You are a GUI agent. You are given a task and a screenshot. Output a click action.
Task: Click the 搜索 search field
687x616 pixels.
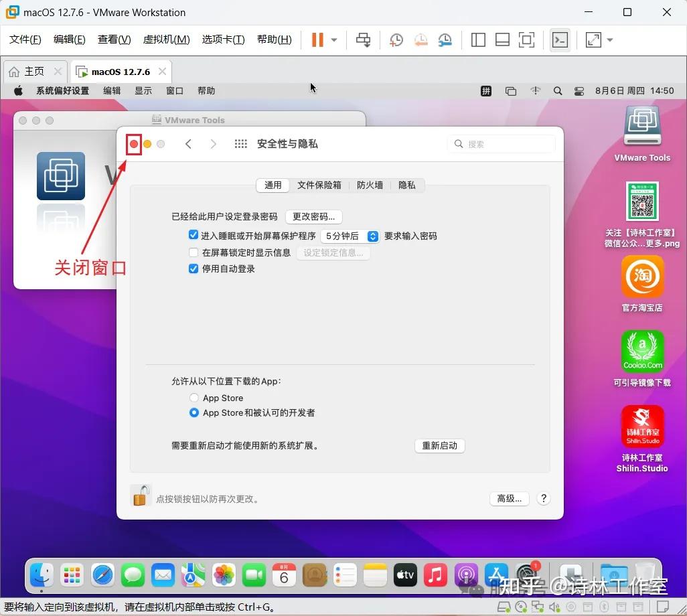tap(501, 144)
